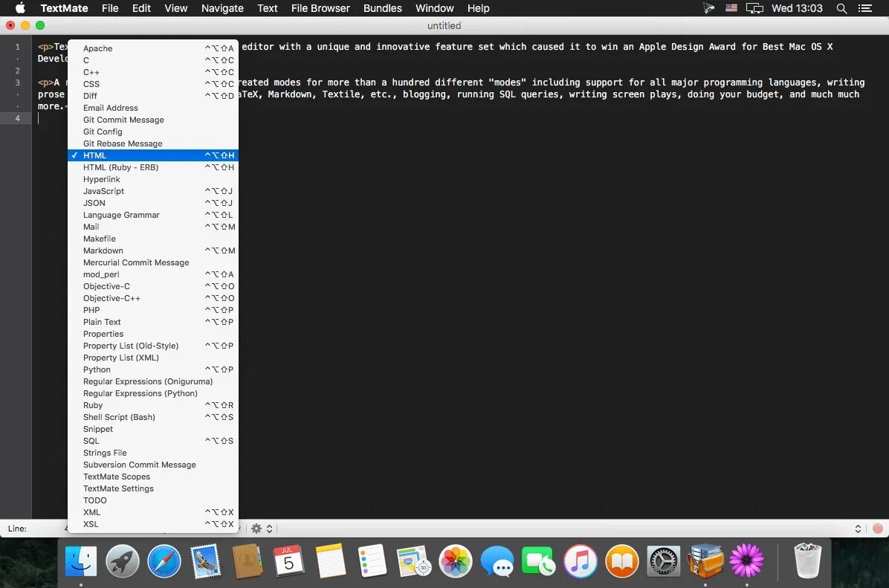Open the Edit menu
Image resolution: width=889 pixels, height=588 pixels.
pyautogui.click(x=141, y=8)
